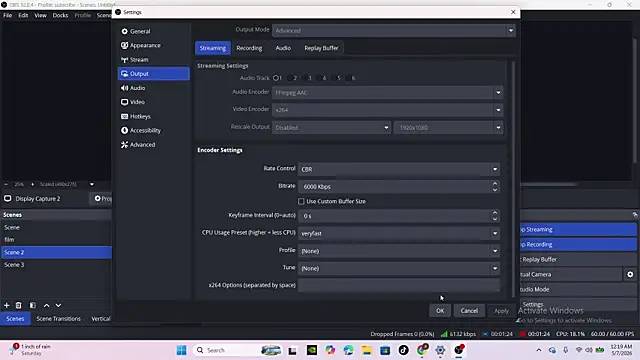640x360 pixels.
Task: Open scene filters icon in Scenes toolbar
Action: [x=33, y=305]
